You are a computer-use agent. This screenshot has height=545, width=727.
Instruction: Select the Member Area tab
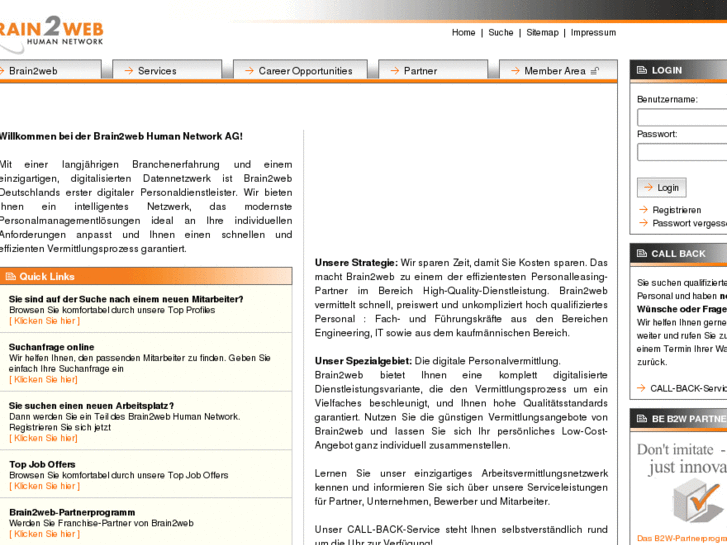(558, 70)
